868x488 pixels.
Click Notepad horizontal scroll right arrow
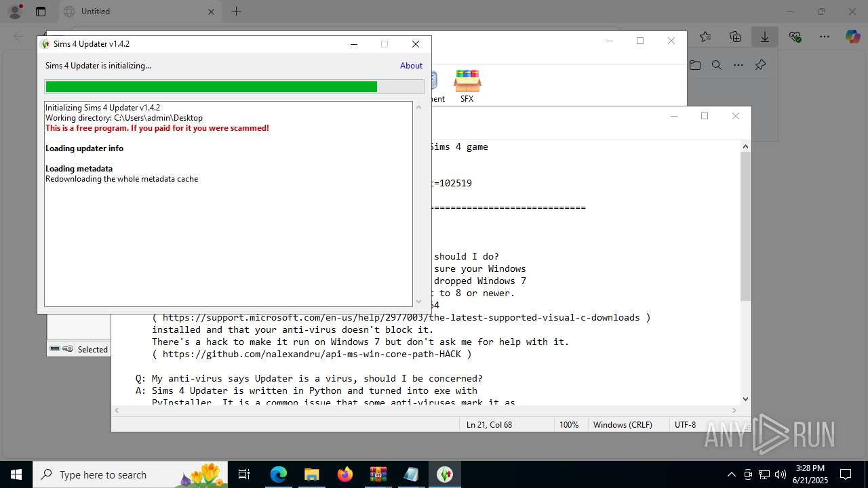[734, 410]
